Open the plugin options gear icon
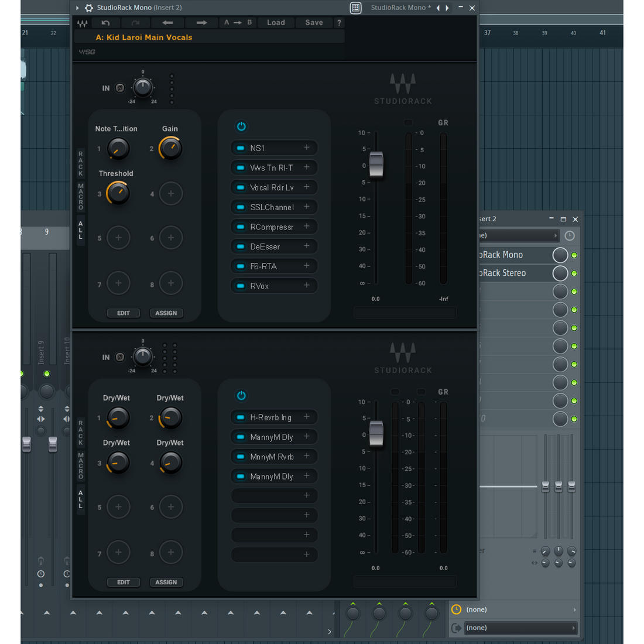 pos(89,8)
